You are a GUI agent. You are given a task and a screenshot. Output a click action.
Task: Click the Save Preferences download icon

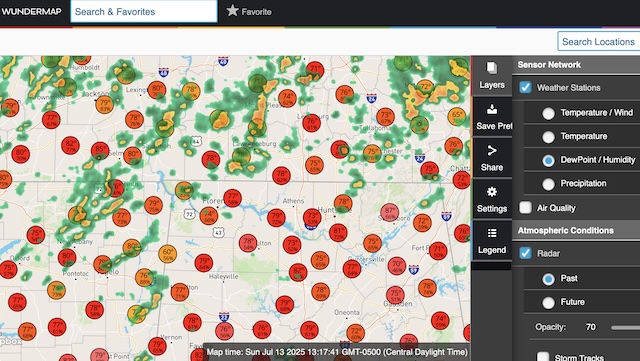492,109
